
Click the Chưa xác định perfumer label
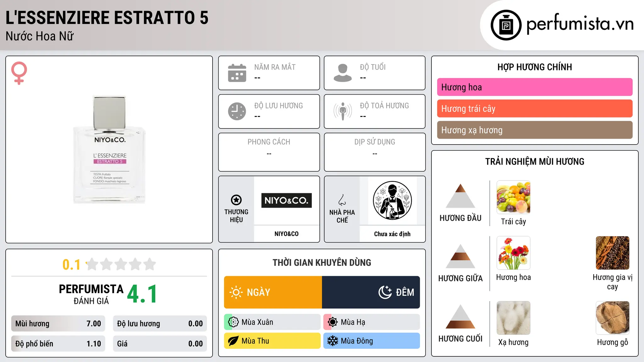click(x=392, y=234)
